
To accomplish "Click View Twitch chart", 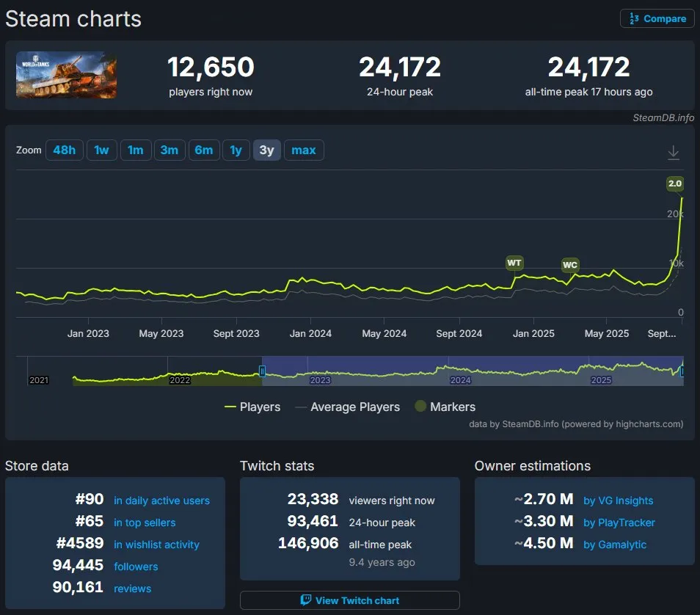I will 349,600.
